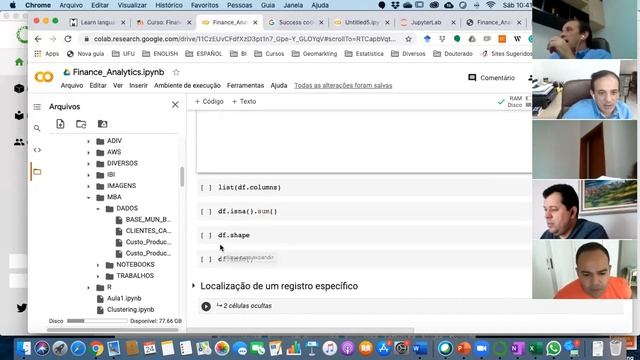Screen dimensions: 640x360
Task: Expand the IMAGENS folder
Action: coord(89,186)
